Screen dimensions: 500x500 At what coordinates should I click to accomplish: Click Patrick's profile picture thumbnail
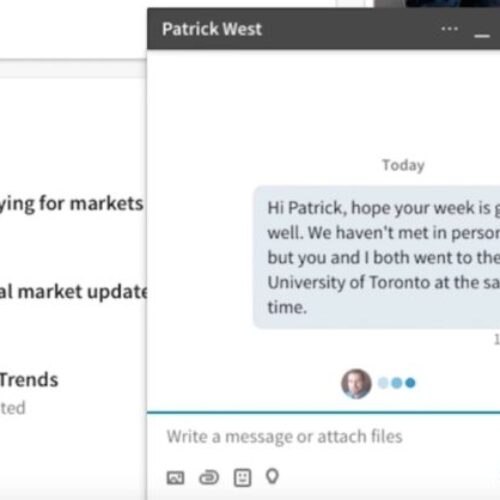(x=356, y=384)
